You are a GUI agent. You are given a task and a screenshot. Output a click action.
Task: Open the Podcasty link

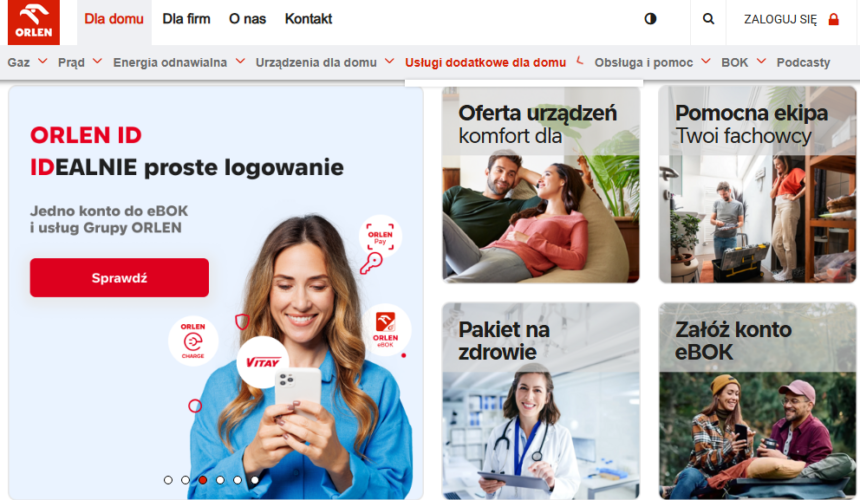coord(803,62)
